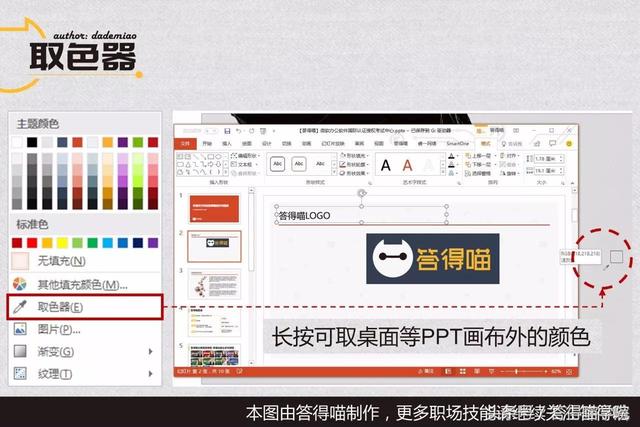Image resolution: width=640 pixels, height=427 pixels.
Task: Apply the black A WordArt style
Action: 386,165
